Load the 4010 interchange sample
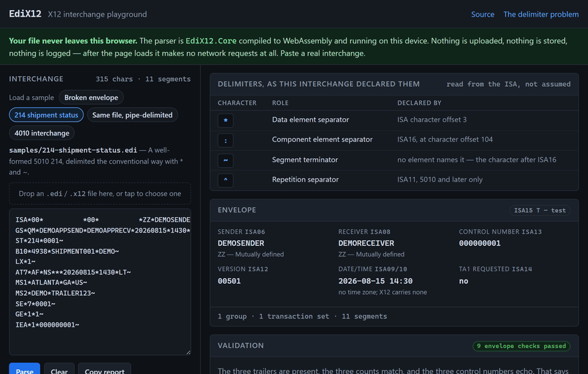The height and width of the screenshot is (374, 588). click(x=41, y=133)
